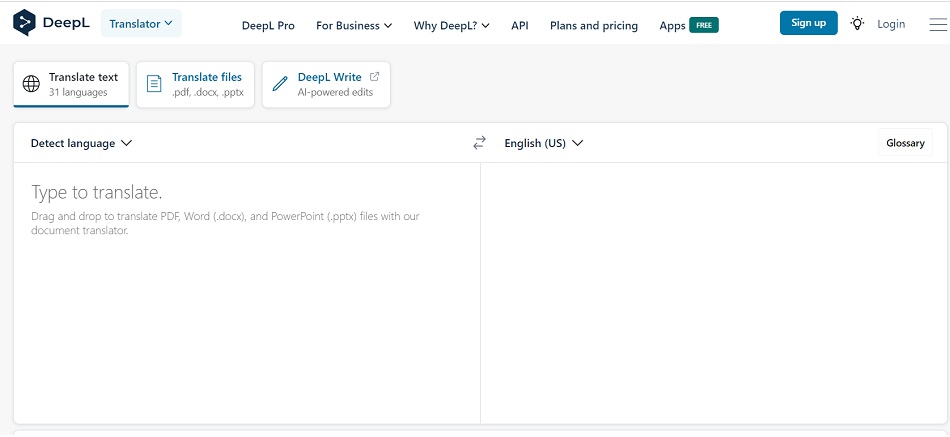Screen dimensions: 950x437
Task: Click the Sign up button
Action: click(809, 23)
